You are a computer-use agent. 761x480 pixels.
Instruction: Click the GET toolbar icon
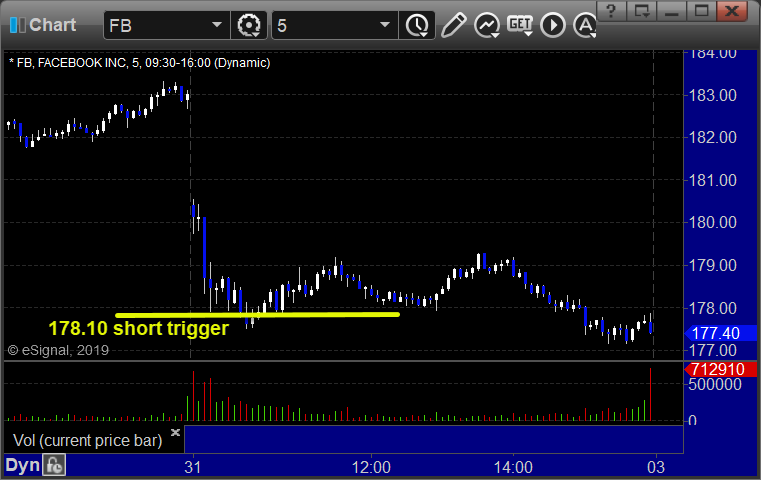tap(520, 25)
